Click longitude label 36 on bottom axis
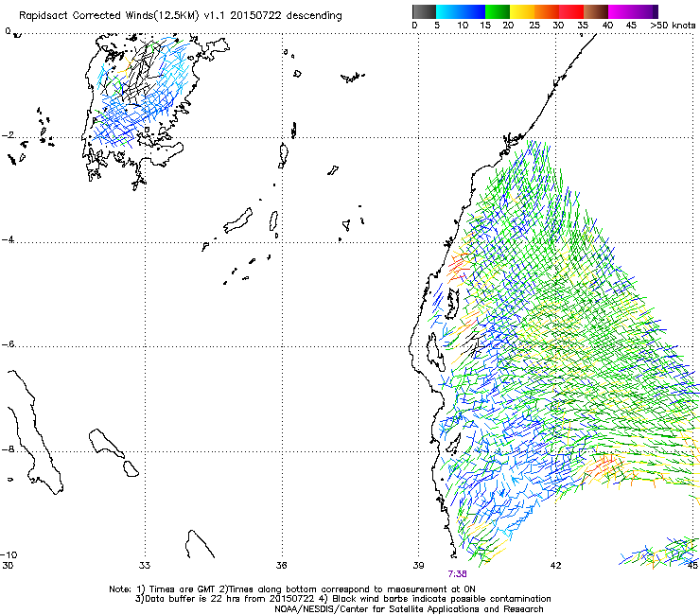The height and width of the screenshot is (615, 700). click(x=281, y=565)
